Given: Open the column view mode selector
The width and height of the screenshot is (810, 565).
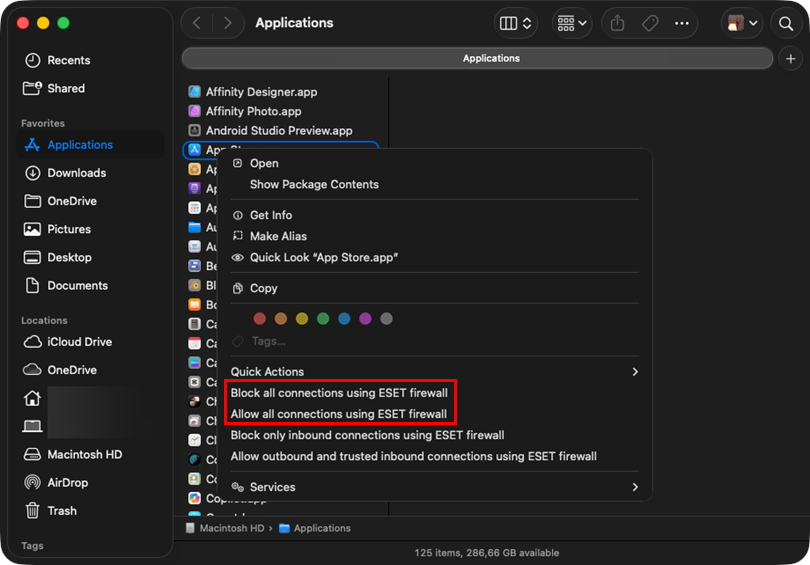Looking at the screenshot, I should (515, 23).
